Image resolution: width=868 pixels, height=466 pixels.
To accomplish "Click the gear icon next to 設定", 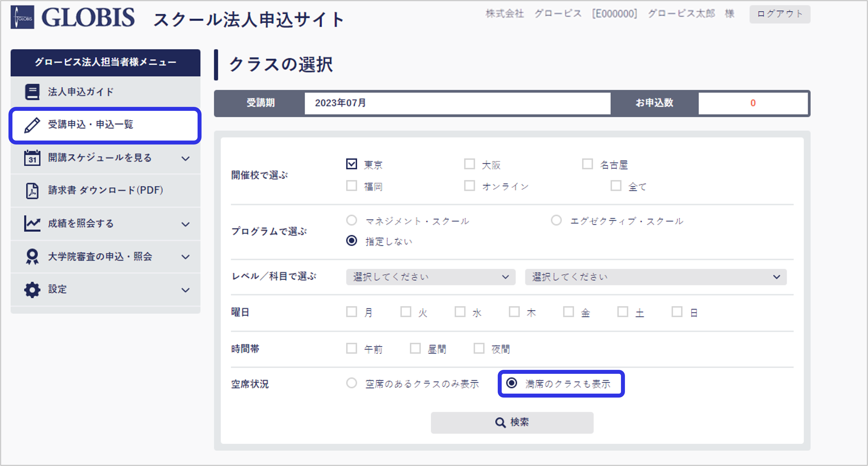I will [32, 290].
